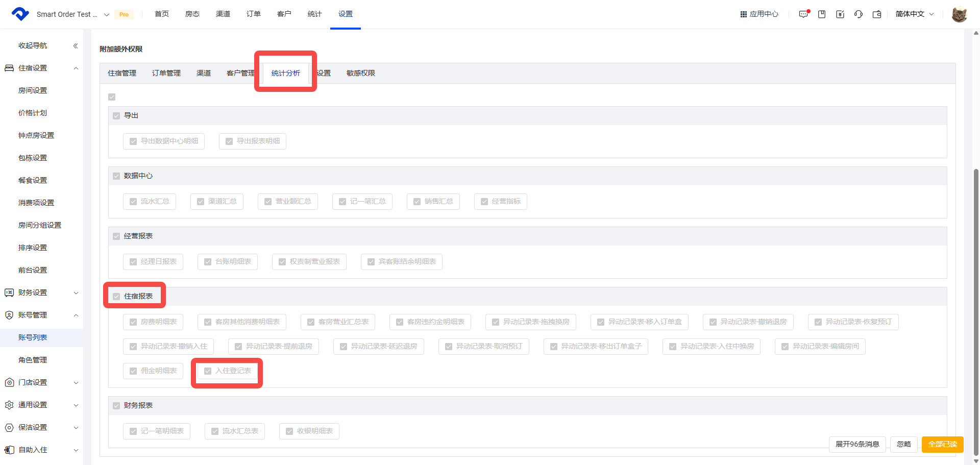This screenshot has height=465, width=980.
Task: Open customer support headset icon
Action: point(859,14)
